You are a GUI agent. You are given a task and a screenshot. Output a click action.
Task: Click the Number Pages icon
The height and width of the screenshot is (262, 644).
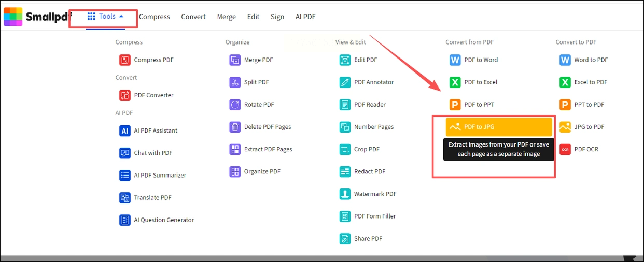point(345,127)
